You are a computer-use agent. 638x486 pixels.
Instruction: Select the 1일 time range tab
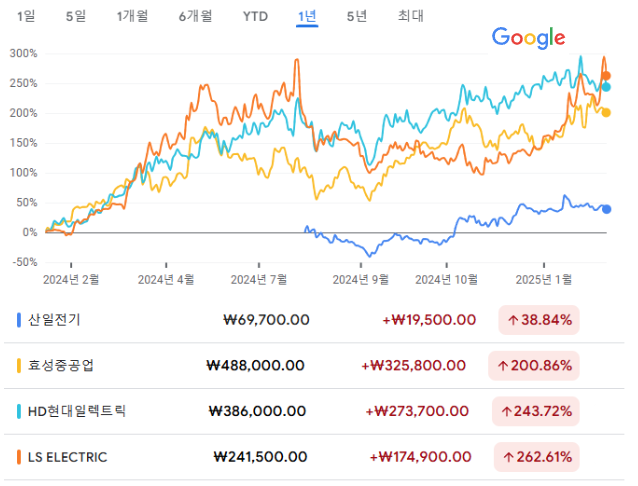(x=26, y=16)
